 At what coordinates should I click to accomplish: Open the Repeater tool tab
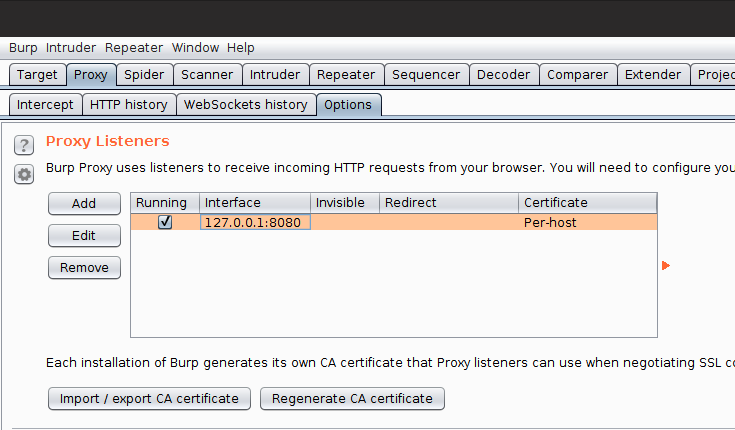(346, 75)
